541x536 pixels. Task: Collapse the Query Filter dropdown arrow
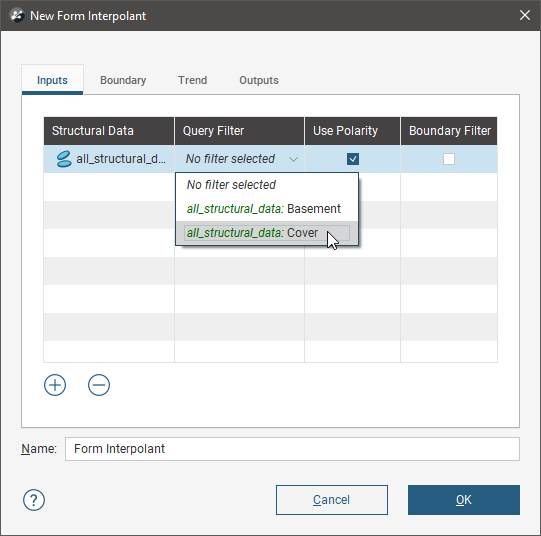293,159
